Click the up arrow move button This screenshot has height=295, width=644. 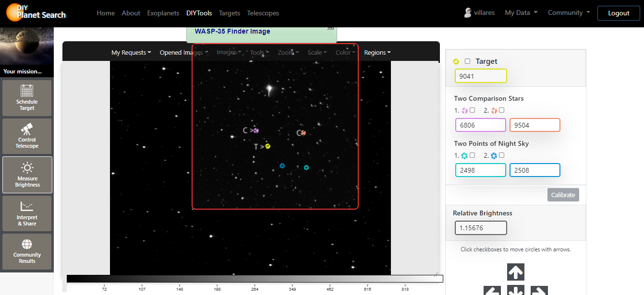(x=515, y=272)
